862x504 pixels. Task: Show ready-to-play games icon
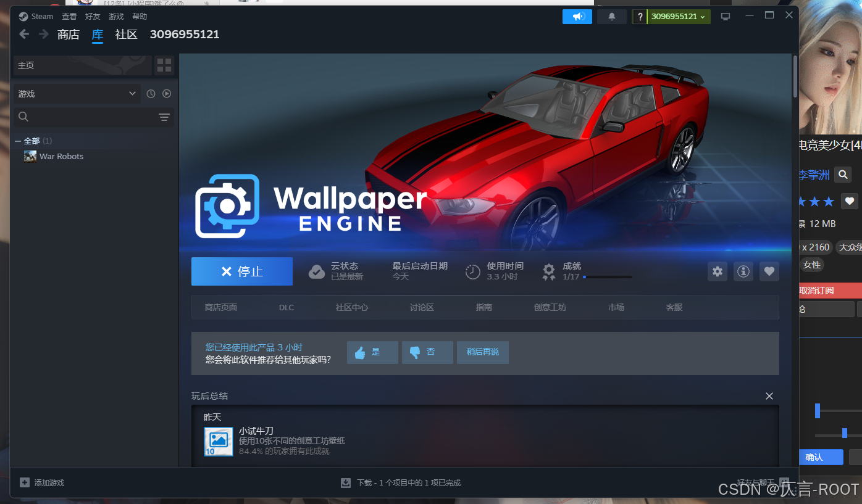[x=167, y=94]
